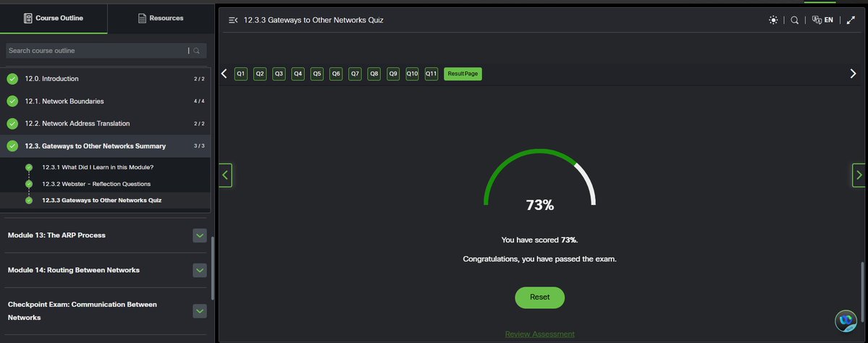
Task: Open section 12.0. Introduction
Action: click(x=105, y=79)
